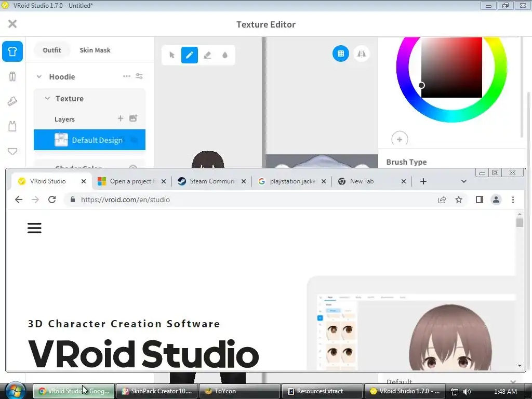Image resolution: width=532 pixels, height=399 pixels.
Task: Select the Tops shirt category icon
Action: [12, 51]
